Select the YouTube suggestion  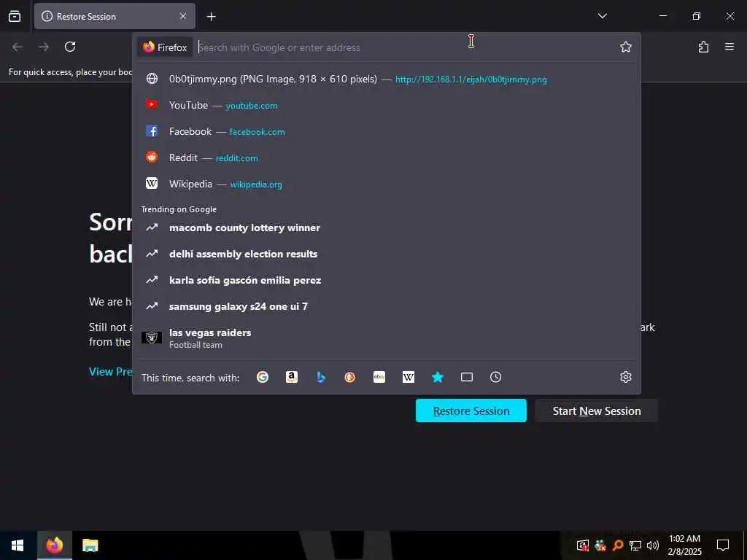tap(387, 105)
